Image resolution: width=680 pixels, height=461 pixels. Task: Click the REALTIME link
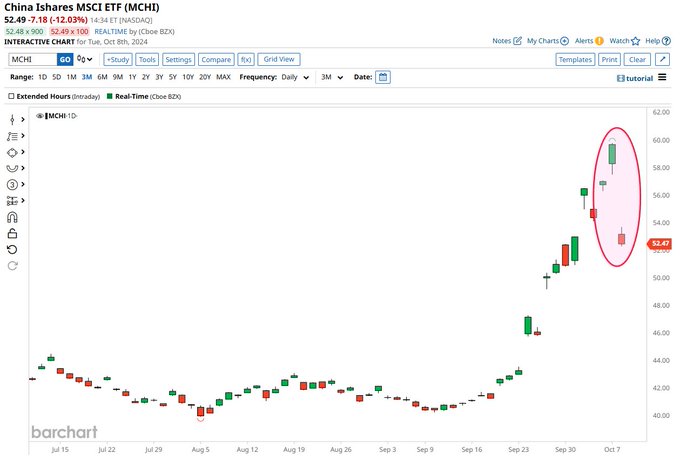point(111,32)
